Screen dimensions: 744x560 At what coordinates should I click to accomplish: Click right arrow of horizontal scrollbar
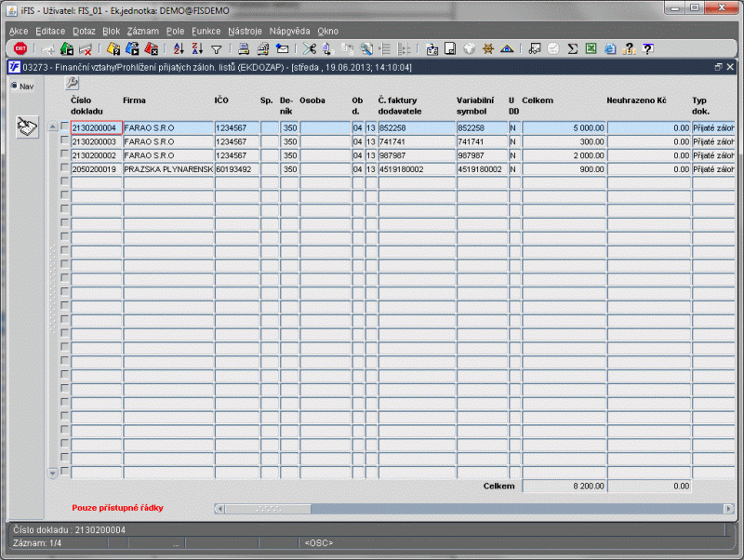pyautogui.click(x=729, y=509)
